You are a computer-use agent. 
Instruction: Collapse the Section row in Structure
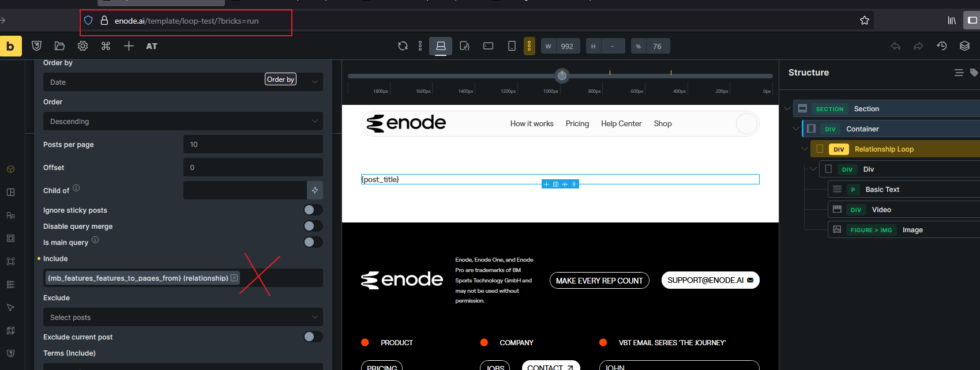(787, 109)
